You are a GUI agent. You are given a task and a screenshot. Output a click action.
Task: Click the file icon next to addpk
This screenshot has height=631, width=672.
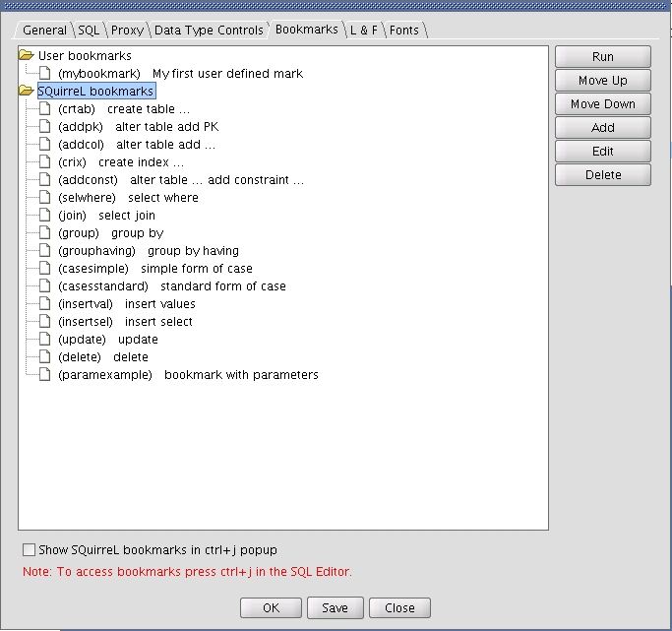tap(44, 127)
